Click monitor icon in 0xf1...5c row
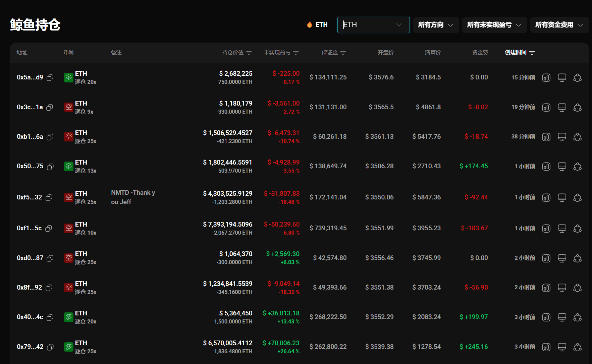592x364 pixels. (562, 229)
